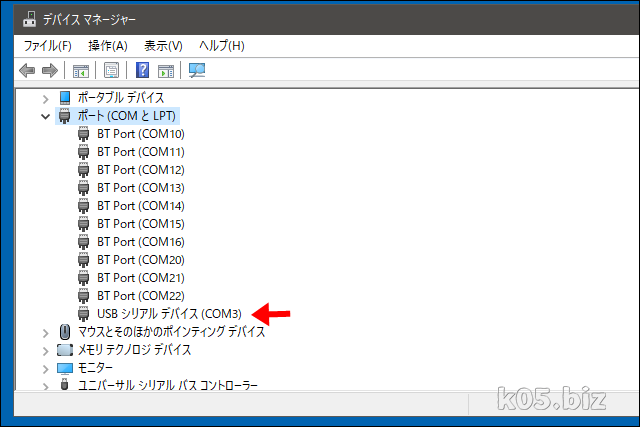The image size is (640, 427).
Task: Open the Properties toolbar icon
Action: pyautogui.click(x=111, y=71)
